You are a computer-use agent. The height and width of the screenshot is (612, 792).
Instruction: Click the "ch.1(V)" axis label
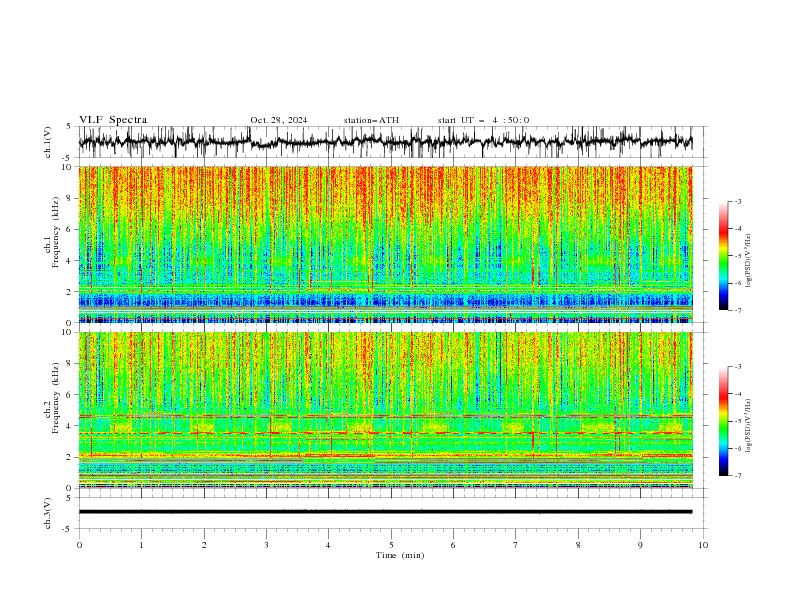tap(48, 142)
